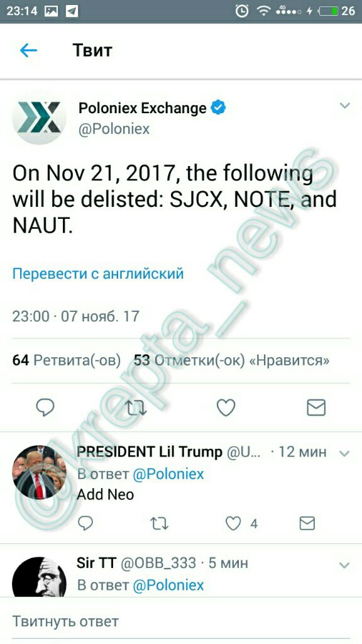362x644 pixels.
Task: Like the Poloniex delisting tweet
Action: click(226, 408)
